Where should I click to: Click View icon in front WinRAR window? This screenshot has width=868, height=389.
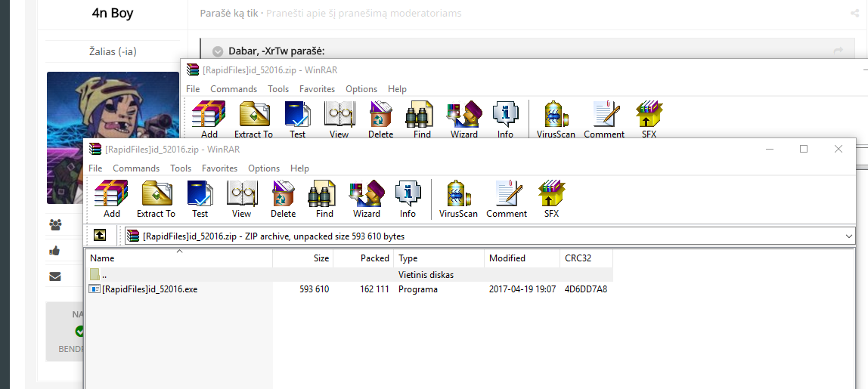coord(241,199)
